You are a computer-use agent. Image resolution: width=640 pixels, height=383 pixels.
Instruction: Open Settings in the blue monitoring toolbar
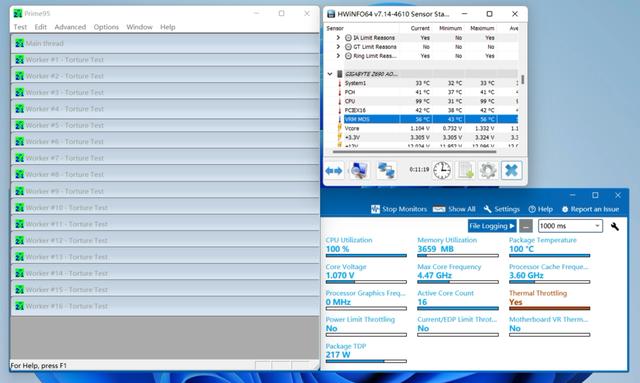pyautogui.click(x=502, y=209)
